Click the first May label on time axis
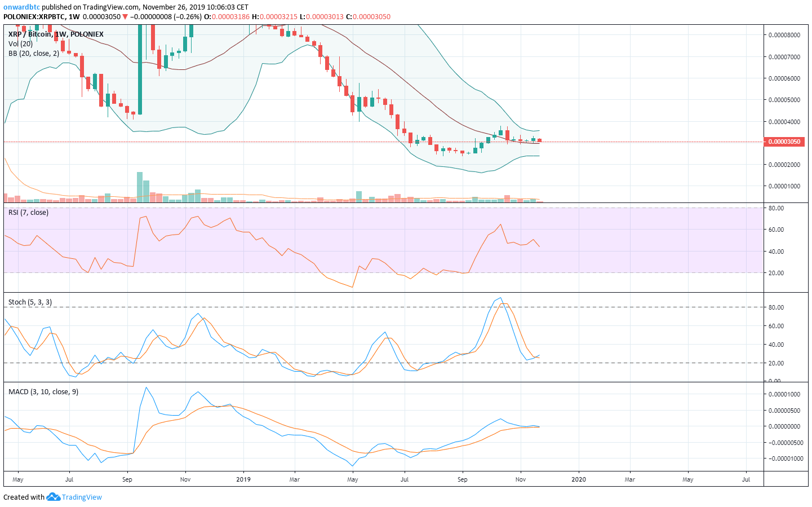The image size is (812, 507). (x=17, y=479)
